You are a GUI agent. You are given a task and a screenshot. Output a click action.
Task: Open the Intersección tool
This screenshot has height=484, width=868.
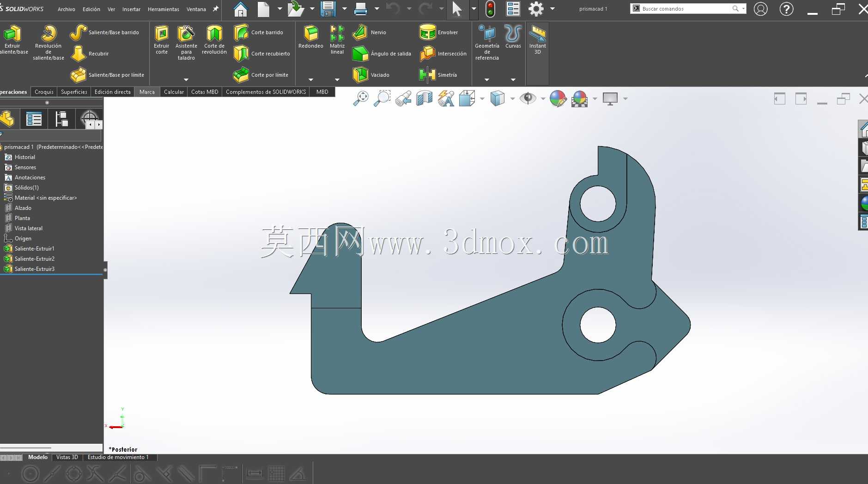click(443, 54)
